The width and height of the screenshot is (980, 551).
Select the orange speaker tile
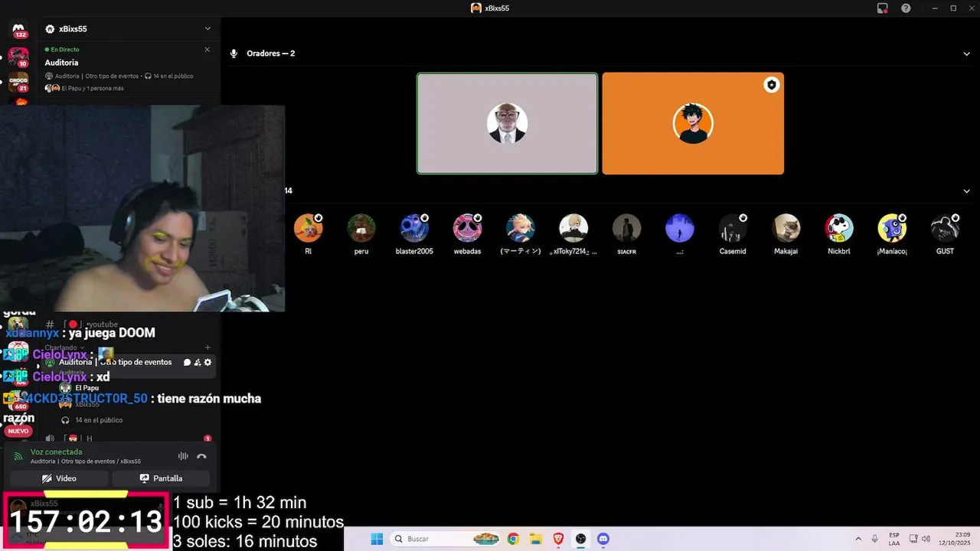tap(693, 123)
